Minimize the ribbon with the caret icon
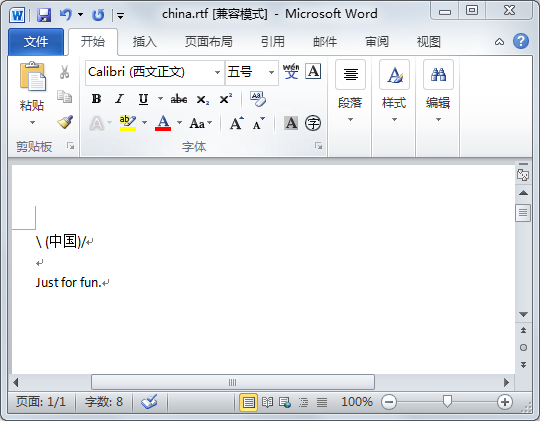The image size is (540, 421). [499, 42]
